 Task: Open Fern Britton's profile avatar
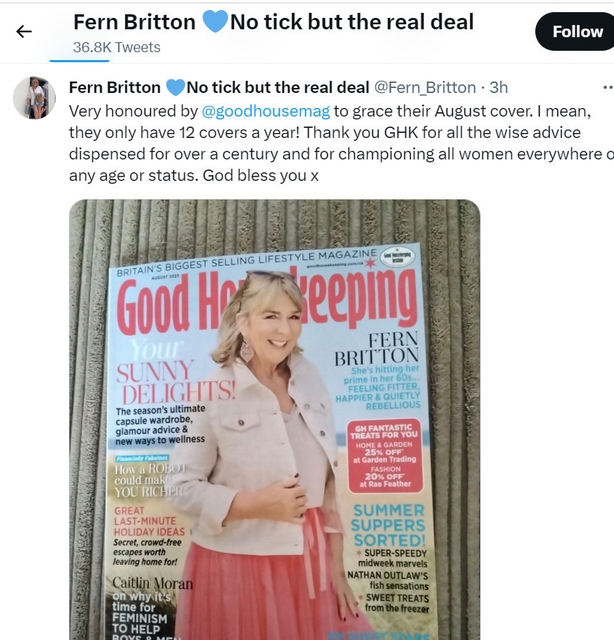(x=34, y=98)
